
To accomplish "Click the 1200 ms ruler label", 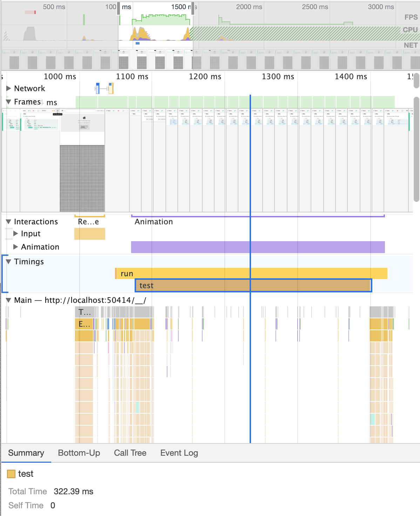I will (x=205, y=76).
